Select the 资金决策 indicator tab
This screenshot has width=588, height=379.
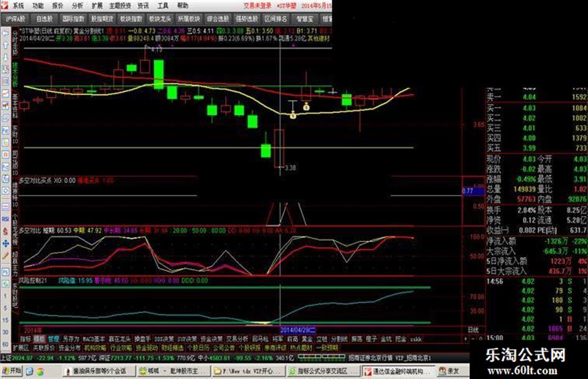tap(211, 339)
